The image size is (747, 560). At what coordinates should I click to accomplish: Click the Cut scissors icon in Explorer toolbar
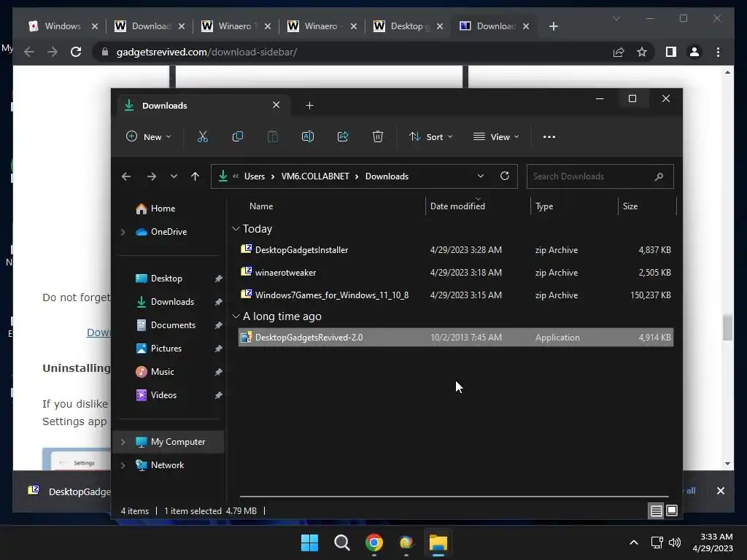(x=203, y=137)
